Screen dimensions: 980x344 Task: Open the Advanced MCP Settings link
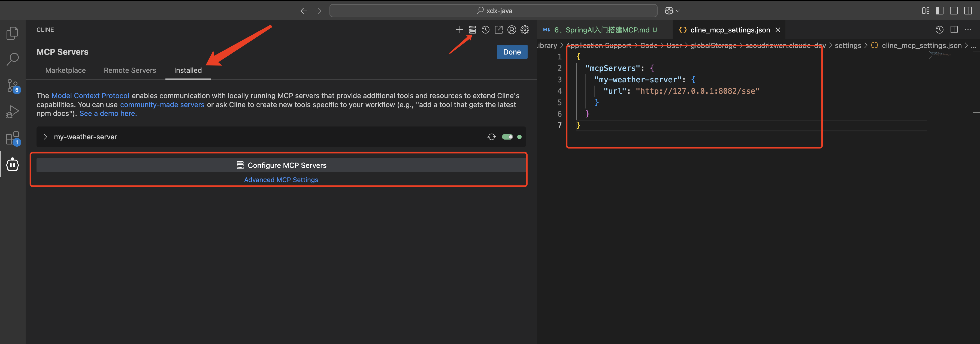tap(281, 180)
